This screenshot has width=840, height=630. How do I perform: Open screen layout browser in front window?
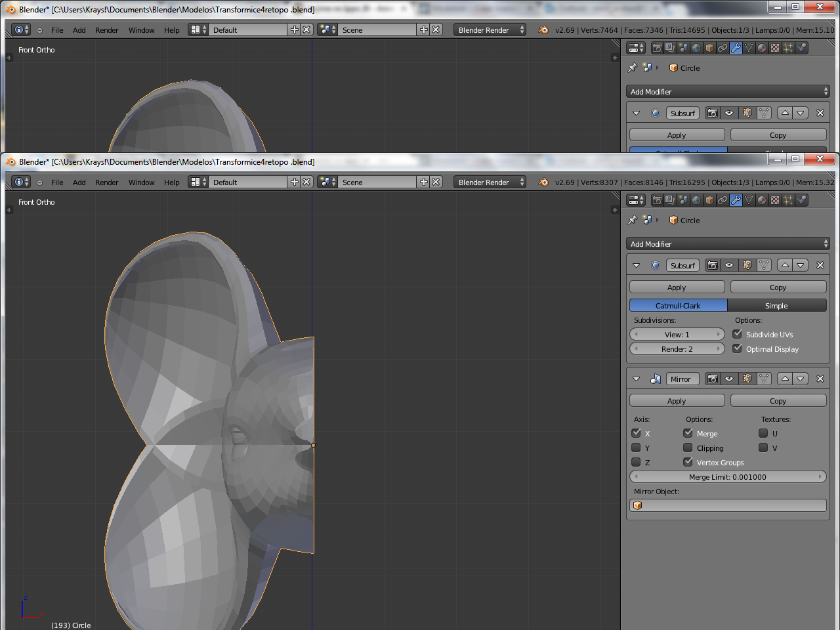click(x=198, y=182)
